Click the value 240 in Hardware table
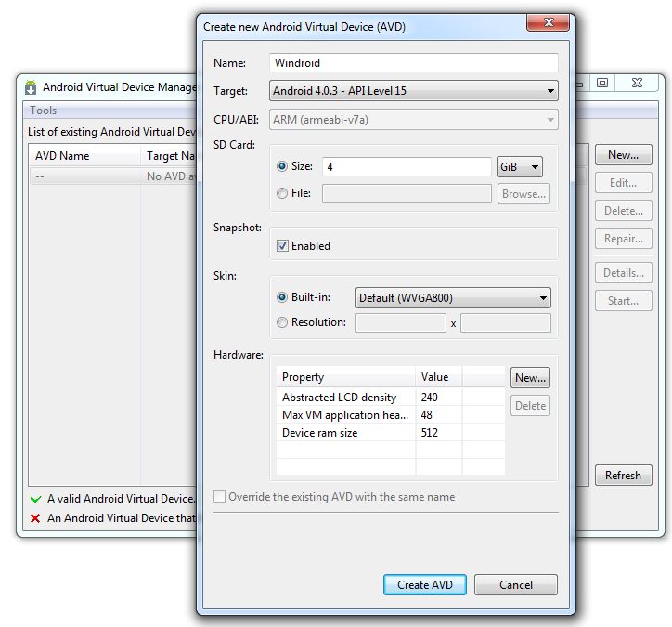This screenshot has height=627, width=672. (x=429, y=398)
